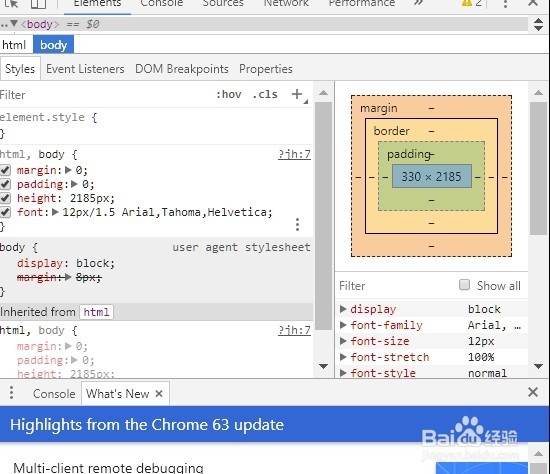Click the Multi-client remote debugging heading
This screenshot has width=550, height=474.
(x=108, y=468)
